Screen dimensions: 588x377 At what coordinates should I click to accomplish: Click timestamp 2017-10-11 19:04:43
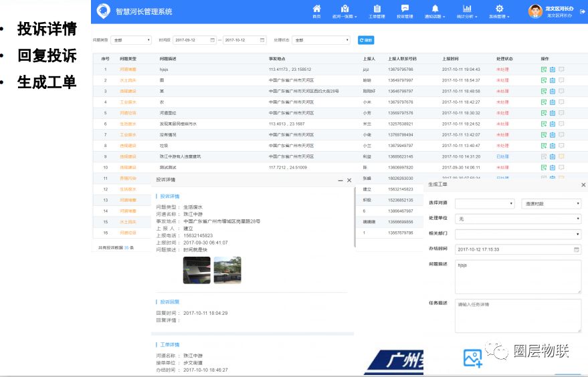[x=461, y=70]
